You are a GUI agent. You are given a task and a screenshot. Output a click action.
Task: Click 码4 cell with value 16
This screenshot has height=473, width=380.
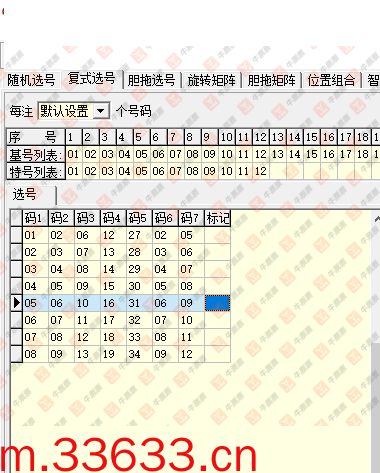pyautogui.click(x=113, y=303)
